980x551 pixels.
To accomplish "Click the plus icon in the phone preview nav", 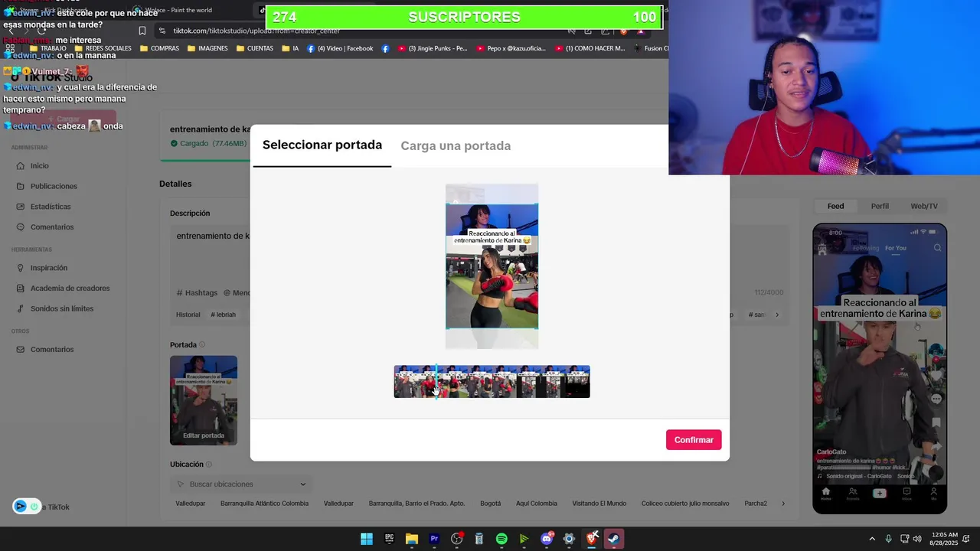I will [879, 494].
